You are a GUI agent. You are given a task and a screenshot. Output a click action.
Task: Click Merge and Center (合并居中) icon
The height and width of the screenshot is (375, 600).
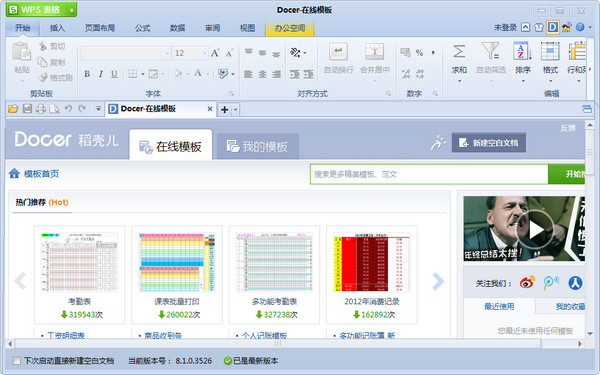pos(375,52)
